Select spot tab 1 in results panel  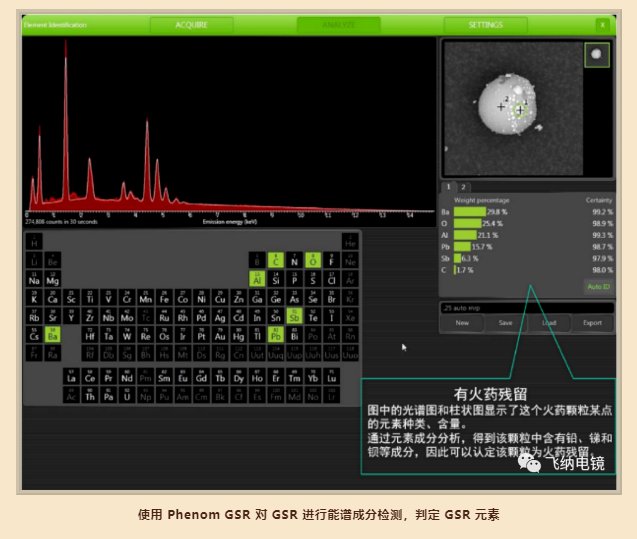(449, 186)
